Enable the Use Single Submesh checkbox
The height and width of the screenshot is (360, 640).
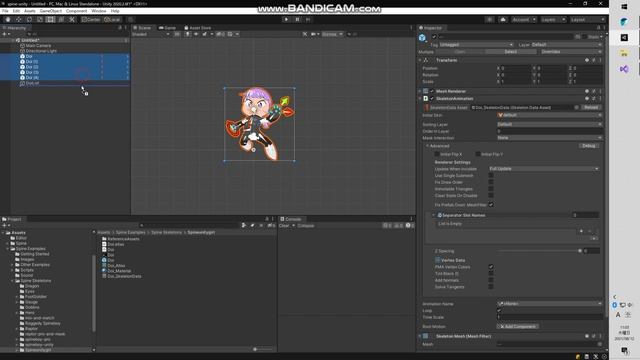tap(491, 176)
